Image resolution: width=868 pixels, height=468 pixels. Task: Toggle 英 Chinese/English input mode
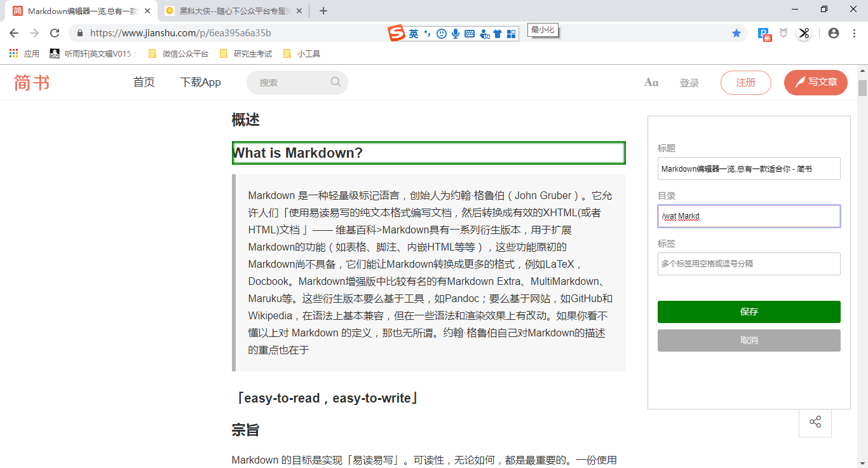point(413,33)
